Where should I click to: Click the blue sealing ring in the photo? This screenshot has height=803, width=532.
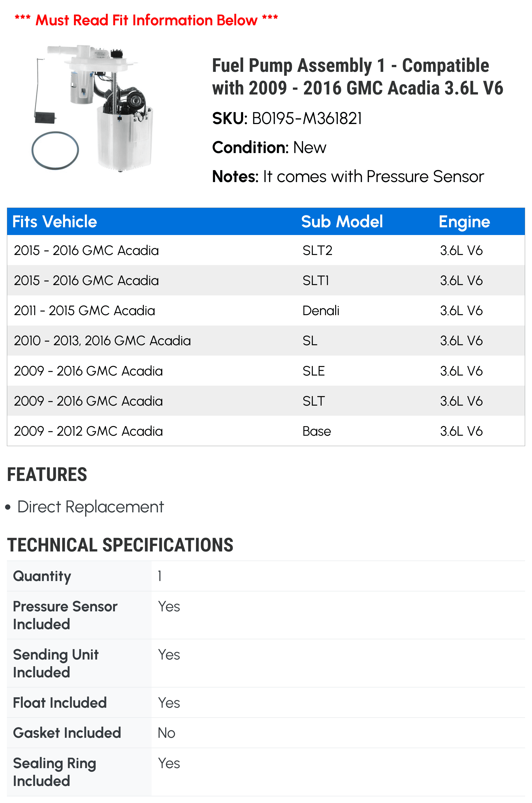click(55, 150)
